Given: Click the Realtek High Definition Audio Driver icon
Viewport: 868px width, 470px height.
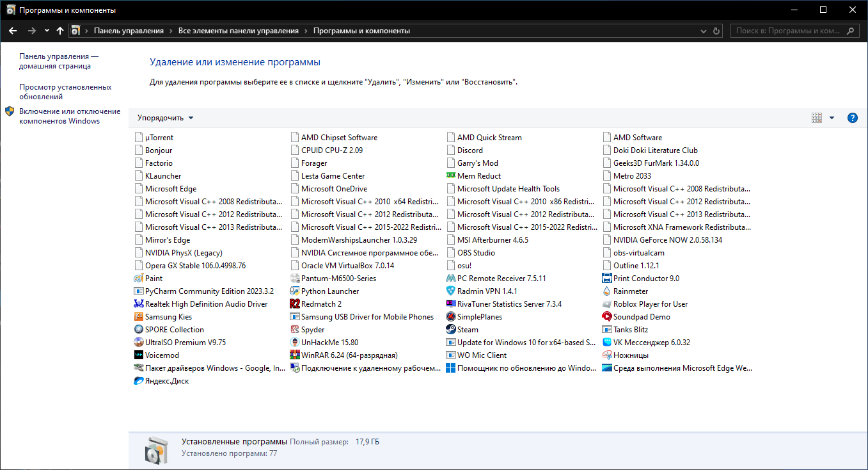Looking at the screenshot, I should pyautogui.click(x=139, y=304).
